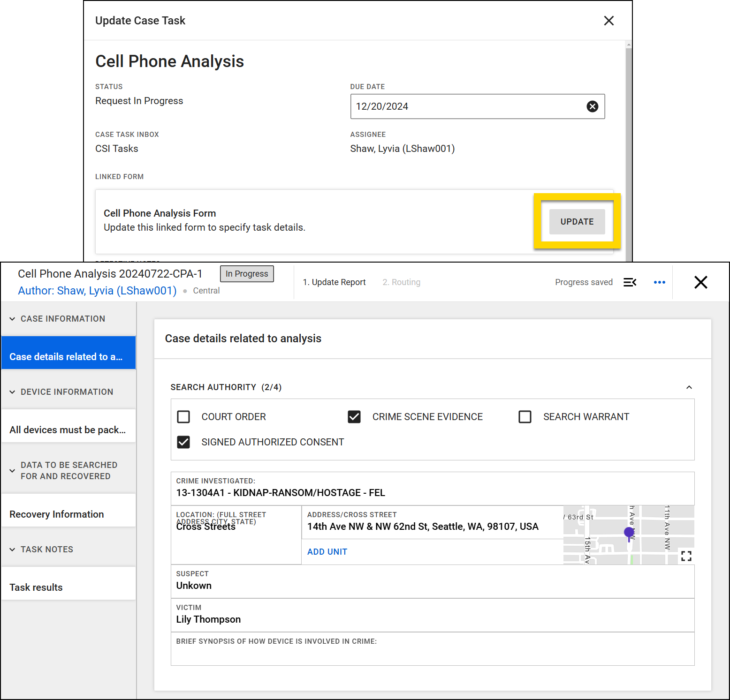
Task: Click inside the due date input field
Action: pyautogui.click(x=446, y=106)
